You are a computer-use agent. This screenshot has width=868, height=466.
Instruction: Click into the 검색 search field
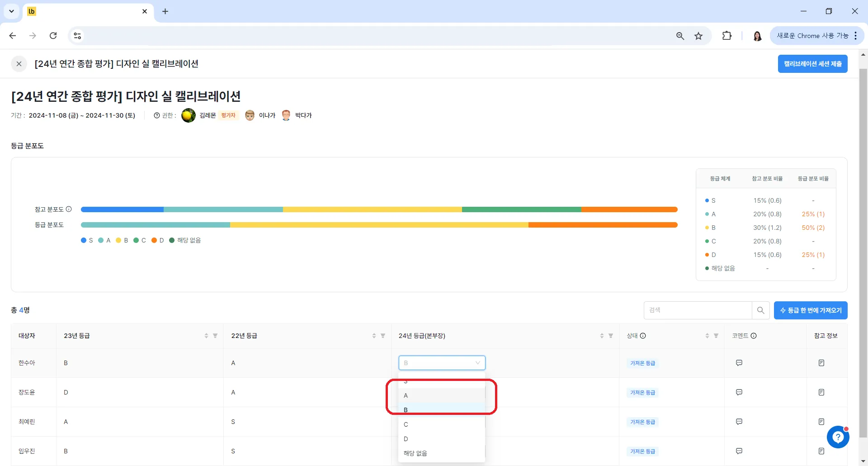click(x=698, y=310)
